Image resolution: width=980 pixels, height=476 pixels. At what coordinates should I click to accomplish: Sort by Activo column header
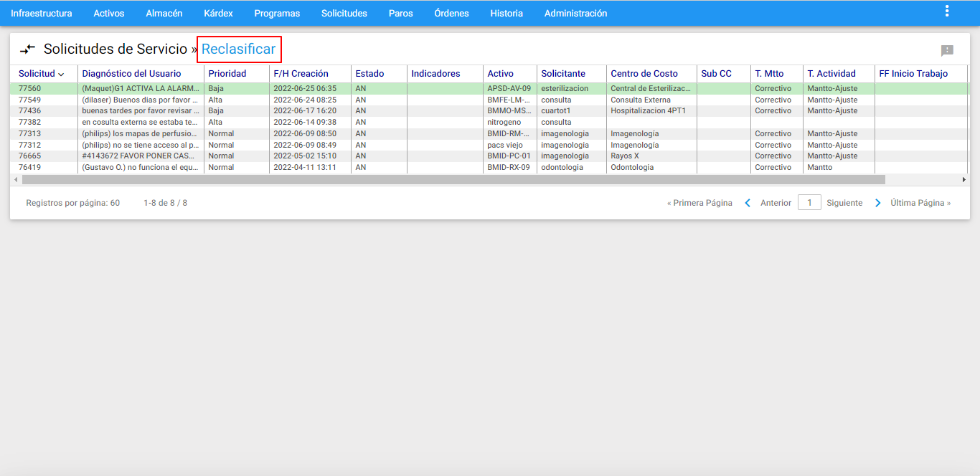(500, 74)
